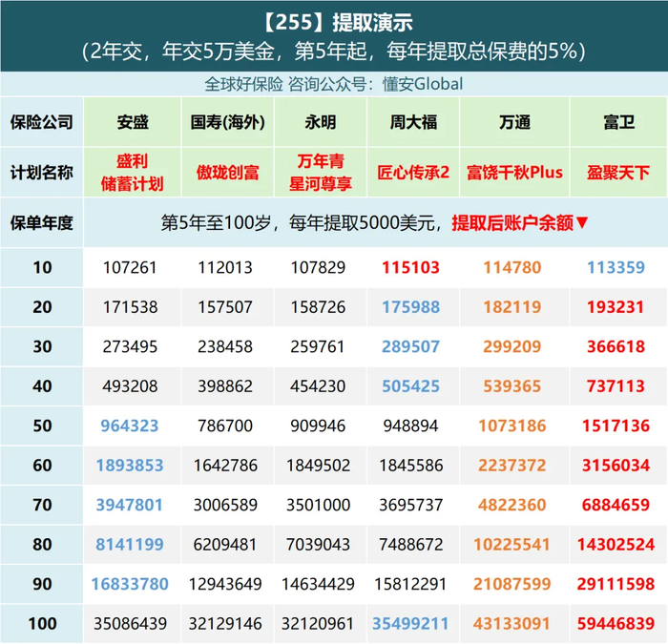Click the 周大福 company header

pyautogui.click(x=413, y=122)
